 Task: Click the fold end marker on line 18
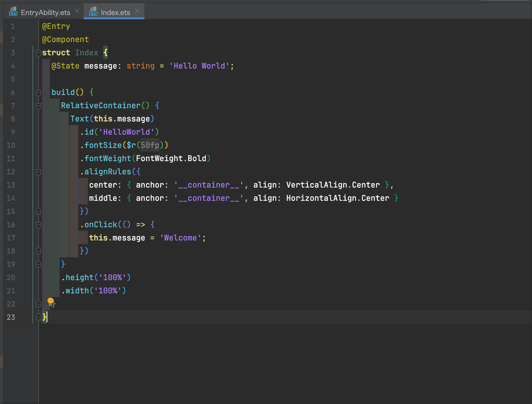[x=39, y=251]
